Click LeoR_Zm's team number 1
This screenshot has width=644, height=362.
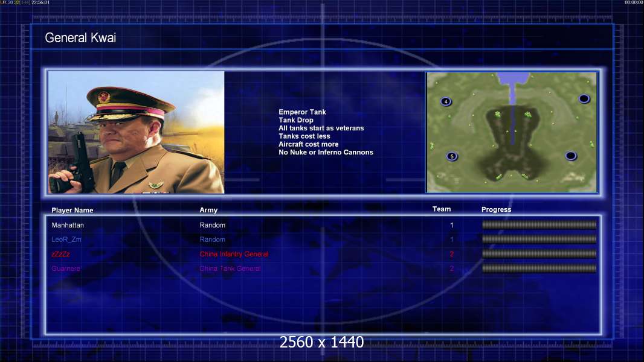point(451,240)
